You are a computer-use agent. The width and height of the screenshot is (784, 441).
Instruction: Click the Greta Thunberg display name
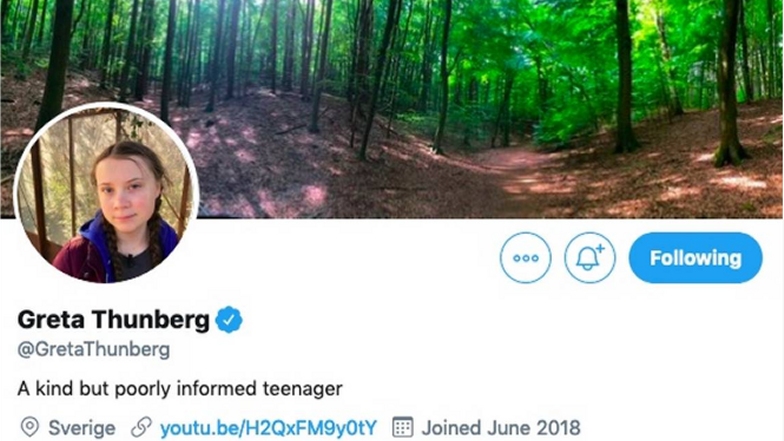click(x=113, y=320)
